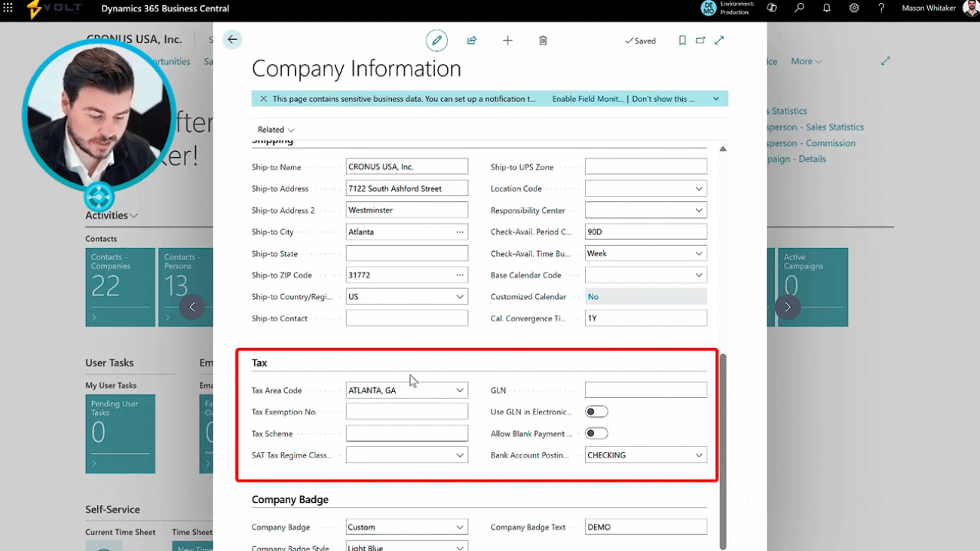Open the help question mark
The width and height of the screenshot is (980, 551).
(881, 8)
